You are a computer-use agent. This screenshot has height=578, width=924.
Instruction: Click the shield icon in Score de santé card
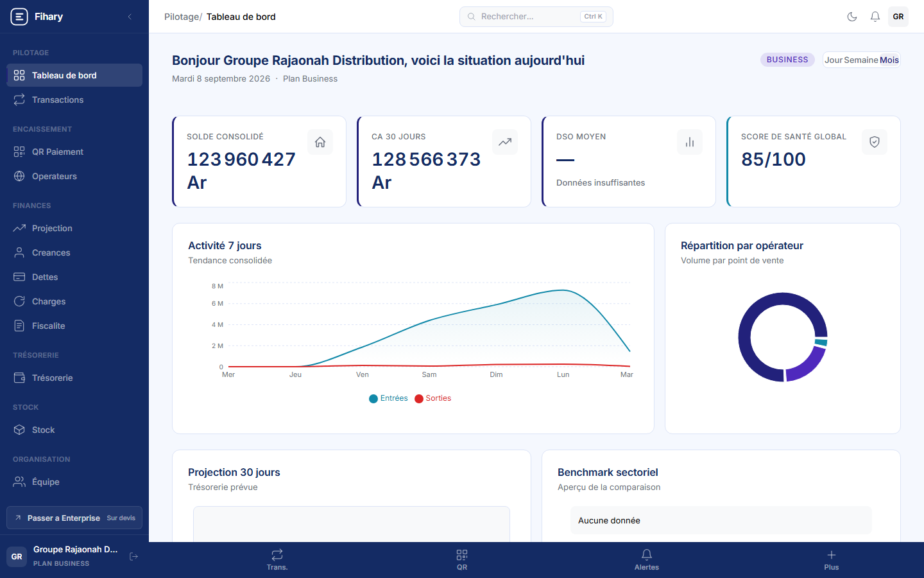(x=875, y=142)
